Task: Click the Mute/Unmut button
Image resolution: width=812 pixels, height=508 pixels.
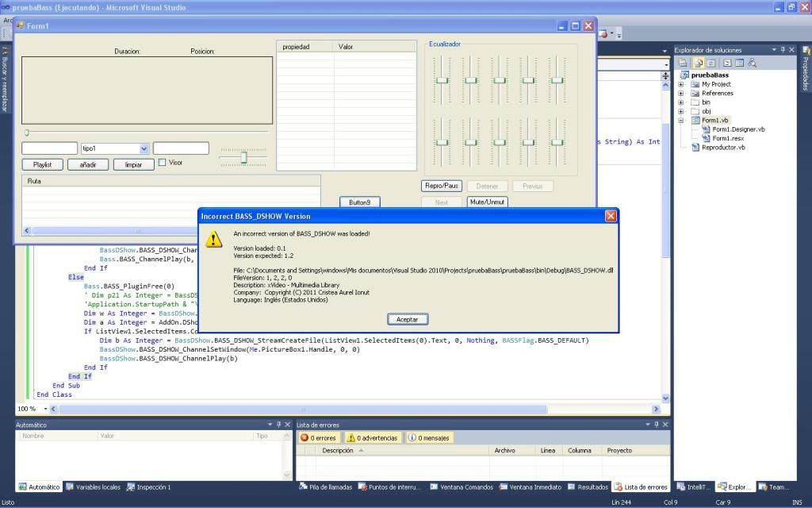Action: click(x=488, y=202)
